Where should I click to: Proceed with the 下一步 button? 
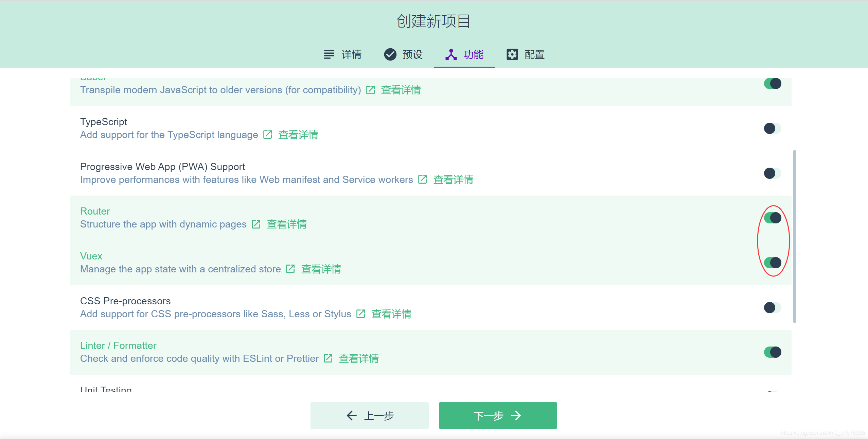pyautogui.click(x=498, y=416)
